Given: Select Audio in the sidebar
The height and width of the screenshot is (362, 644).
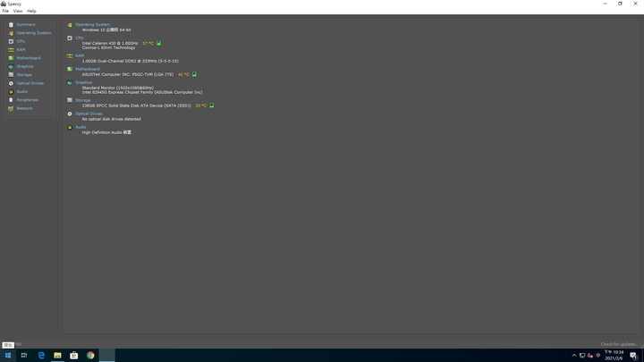Looking at the screenshot, I should pos(22,91).
